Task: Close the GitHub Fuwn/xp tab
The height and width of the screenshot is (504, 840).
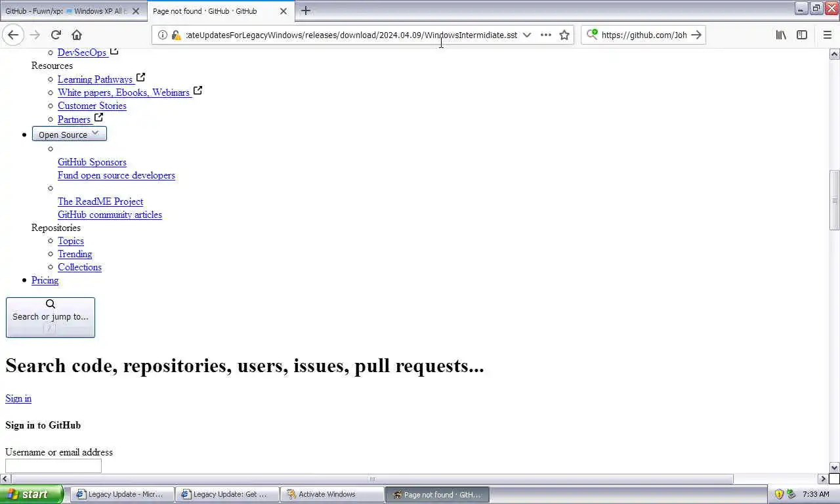Action: point(136,11)
